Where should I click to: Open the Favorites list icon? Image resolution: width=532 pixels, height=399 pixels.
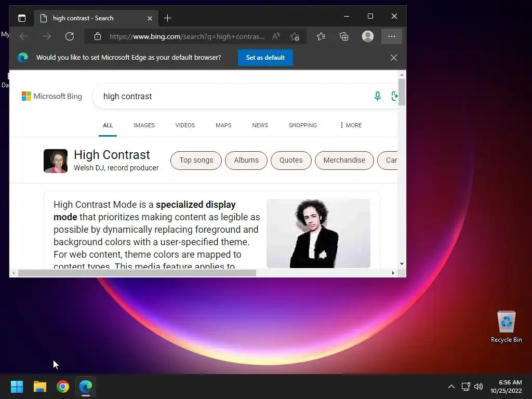click(x=321, y=36)
